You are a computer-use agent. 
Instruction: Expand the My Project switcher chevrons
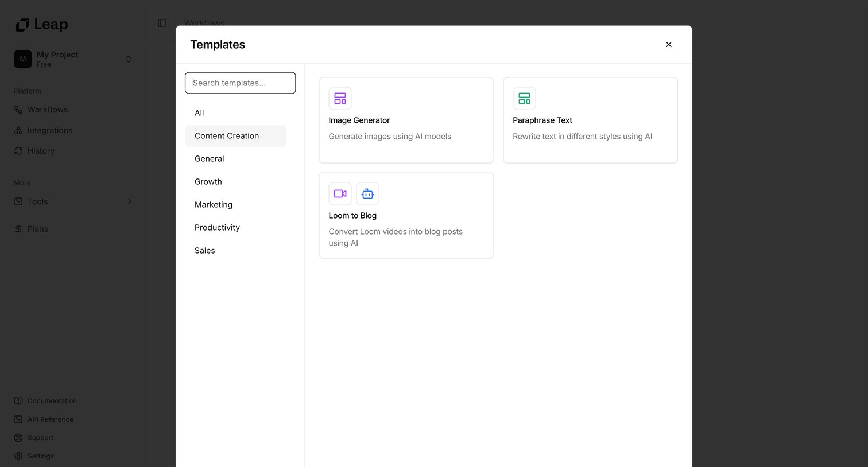tap(129, 59)
